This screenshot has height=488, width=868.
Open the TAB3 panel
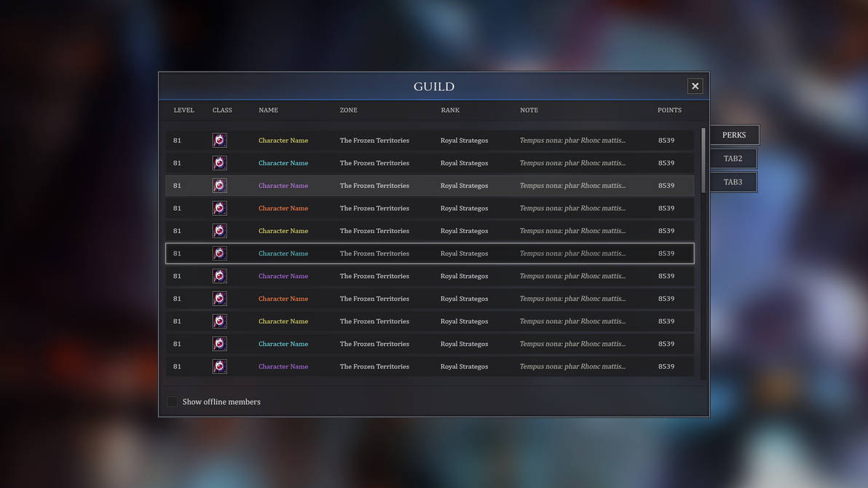click(733, 181)
